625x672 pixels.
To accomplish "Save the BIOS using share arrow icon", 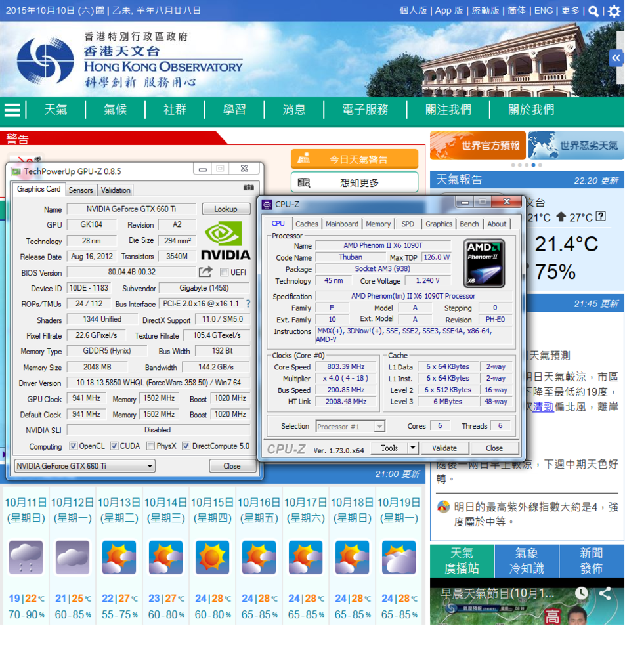I will coord(205,272).
